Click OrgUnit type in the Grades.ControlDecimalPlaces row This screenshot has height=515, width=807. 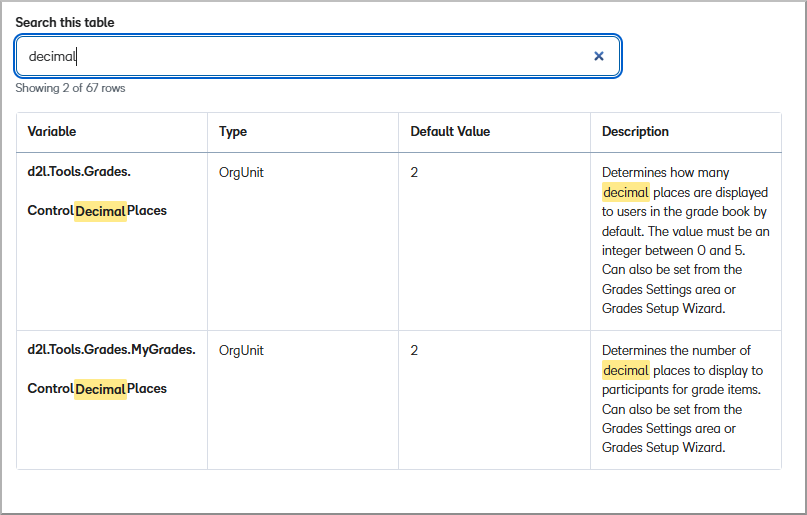tap(241, 172)
